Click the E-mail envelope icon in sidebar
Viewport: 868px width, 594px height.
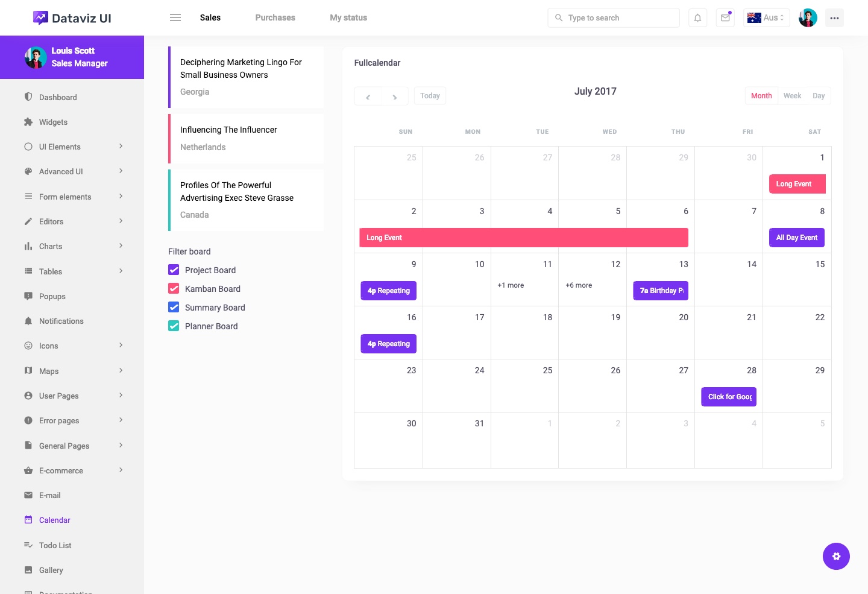[x=28, y=495]
